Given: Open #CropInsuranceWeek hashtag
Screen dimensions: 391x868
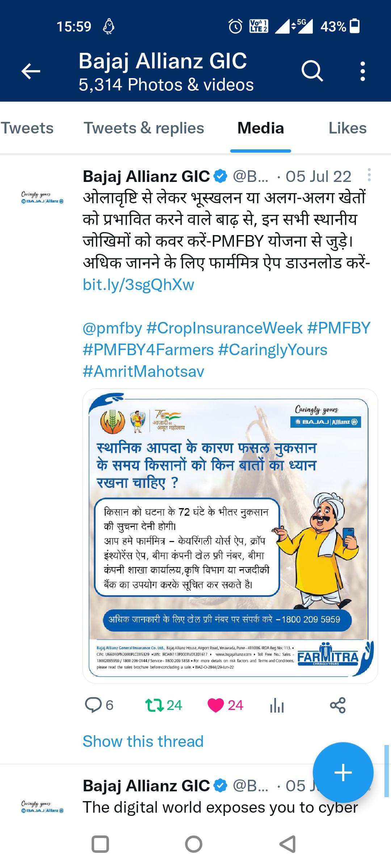Looking at the screenshot, I should pyautogui.click(x=224, y=328).
